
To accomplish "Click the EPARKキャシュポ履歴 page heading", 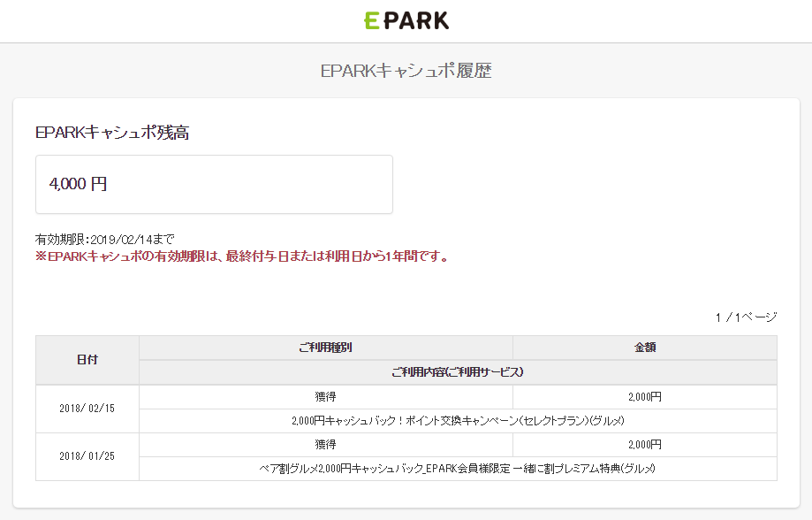I will click(406, 71).
